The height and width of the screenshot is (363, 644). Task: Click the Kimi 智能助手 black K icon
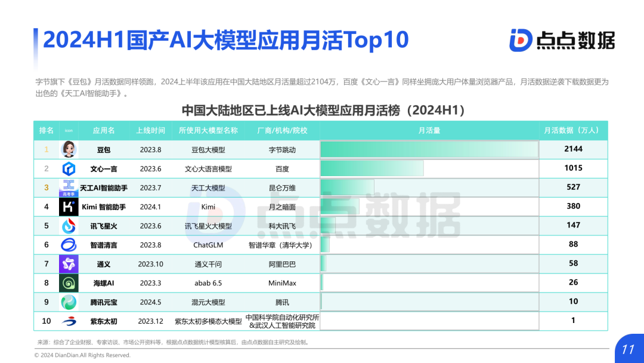pos(69,207)
